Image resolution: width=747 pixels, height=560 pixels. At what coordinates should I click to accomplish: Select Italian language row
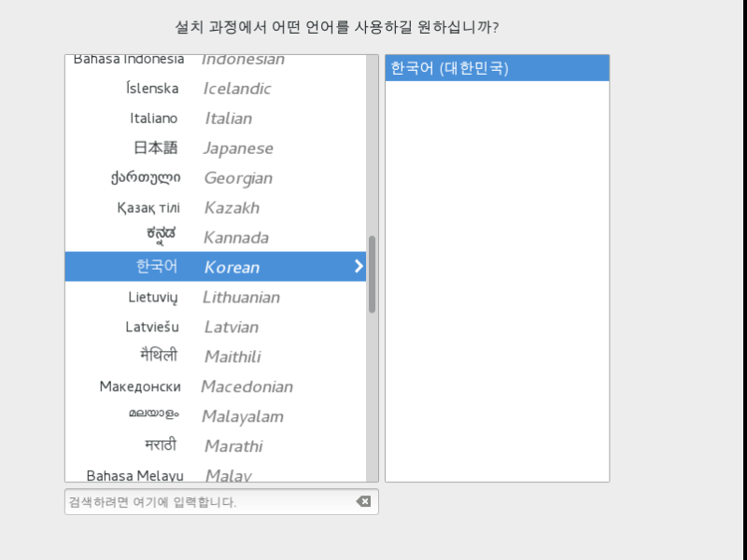click(216, 119)
